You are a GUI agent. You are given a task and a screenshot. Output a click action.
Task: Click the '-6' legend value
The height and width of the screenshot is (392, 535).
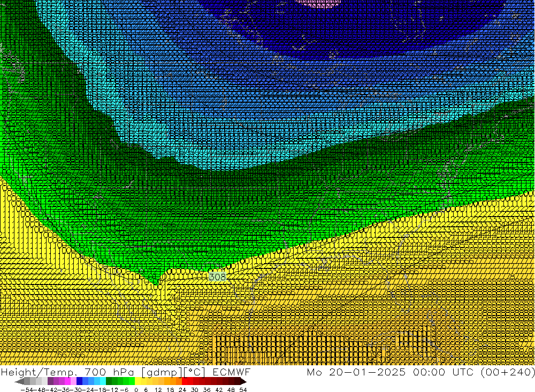pyautogui.click(x=124, y=390)
